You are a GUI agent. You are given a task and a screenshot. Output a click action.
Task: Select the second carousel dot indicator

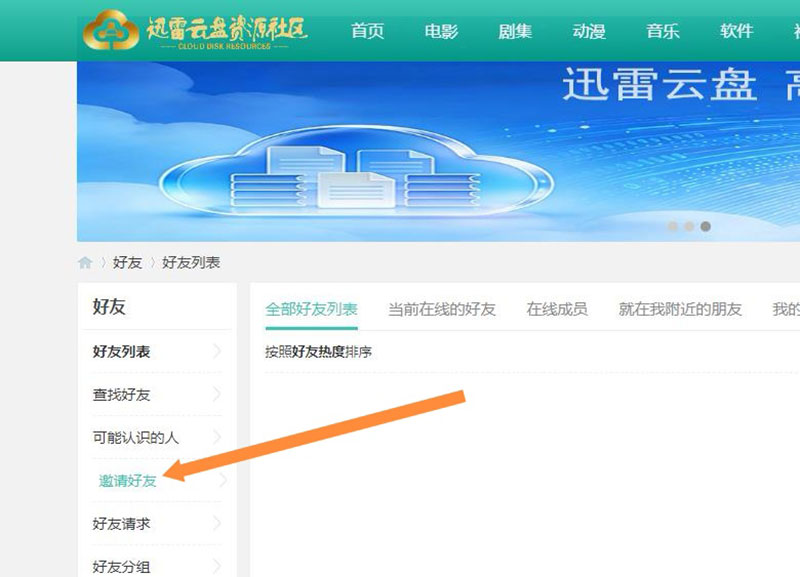689,227
